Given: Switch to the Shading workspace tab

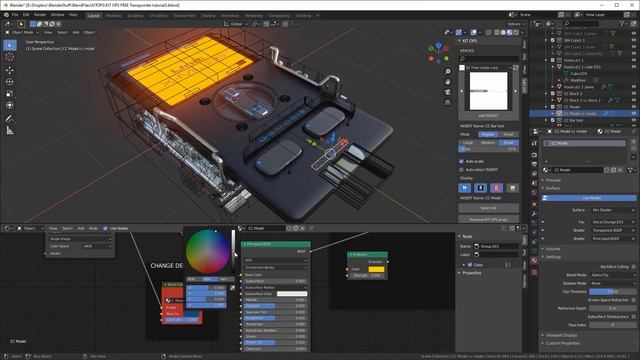Looking at the screenshot, I should pos(208,16).
